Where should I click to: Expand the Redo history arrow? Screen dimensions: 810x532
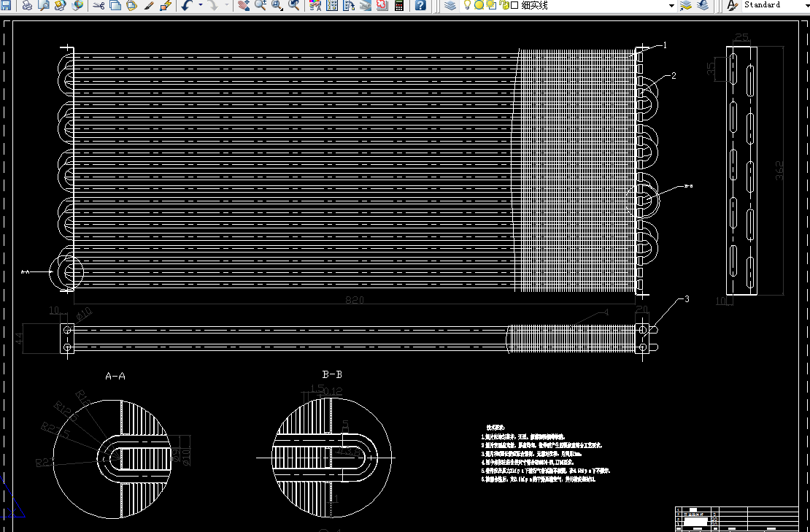point(227,5)
